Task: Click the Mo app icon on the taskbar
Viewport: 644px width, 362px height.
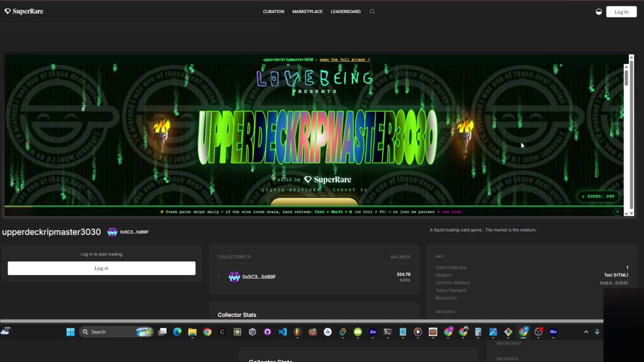Action: (x=553, y=332)
